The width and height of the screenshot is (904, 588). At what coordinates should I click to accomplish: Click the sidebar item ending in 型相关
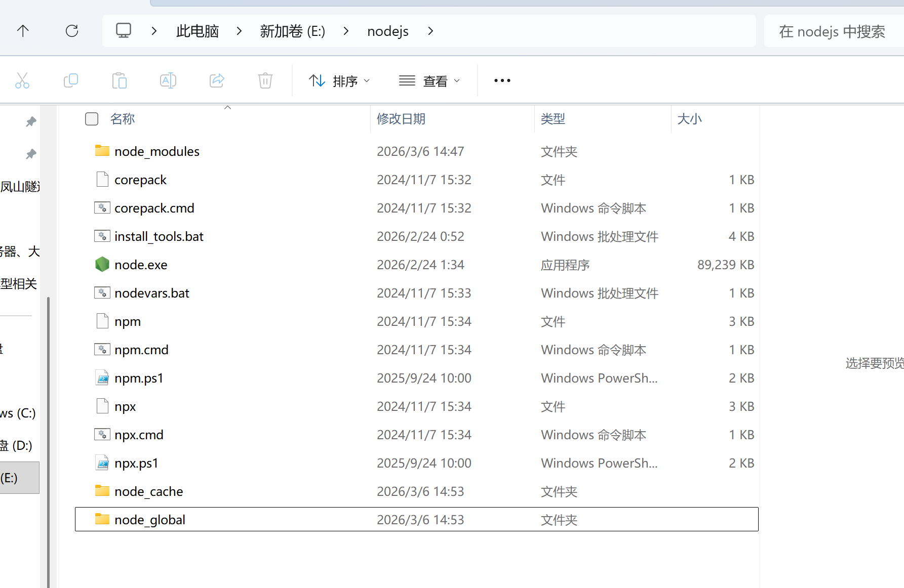coord(19,283)
